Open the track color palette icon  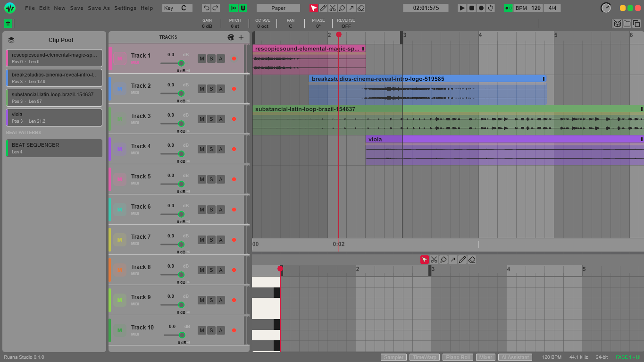[231, 37]
